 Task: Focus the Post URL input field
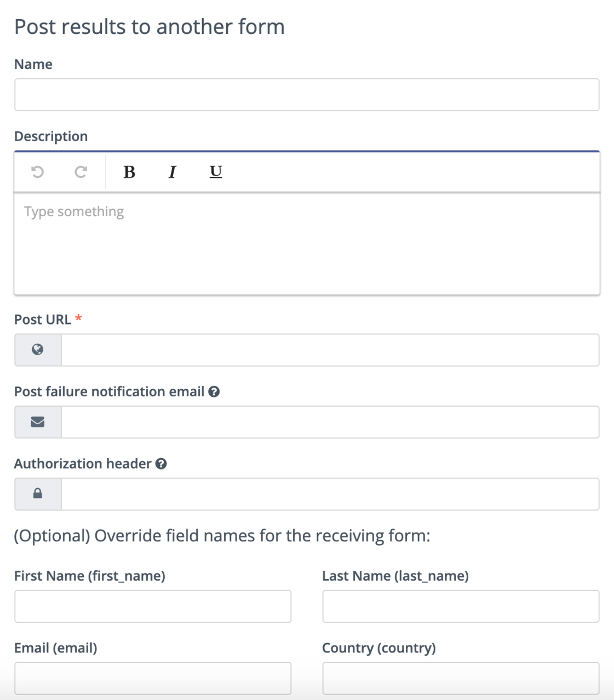[330, 350]
